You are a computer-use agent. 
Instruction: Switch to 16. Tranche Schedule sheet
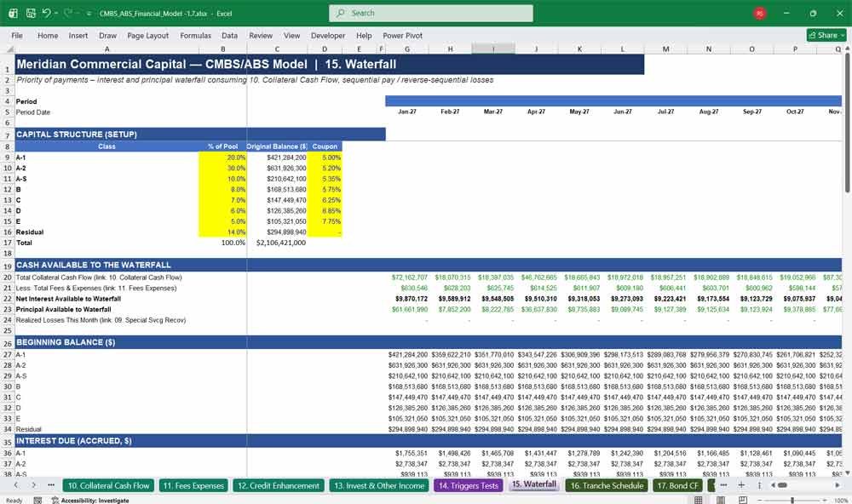[607, 485]
